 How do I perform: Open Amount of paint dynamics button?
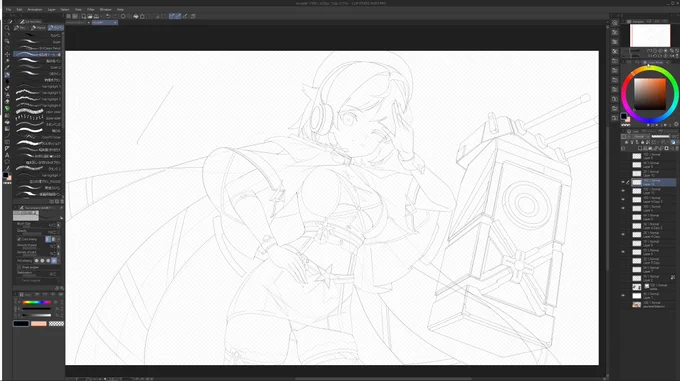pos(59,246)
